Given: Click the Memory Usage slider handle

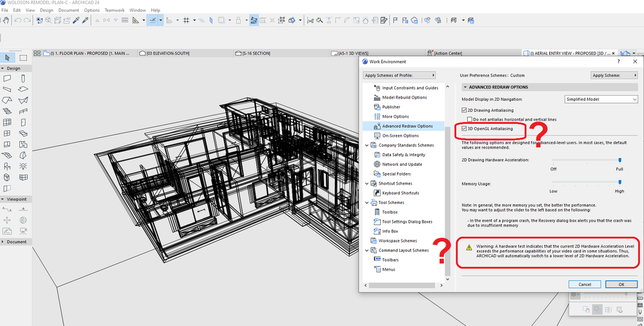Looking at the screenshot, I should (x=620, y=181).
